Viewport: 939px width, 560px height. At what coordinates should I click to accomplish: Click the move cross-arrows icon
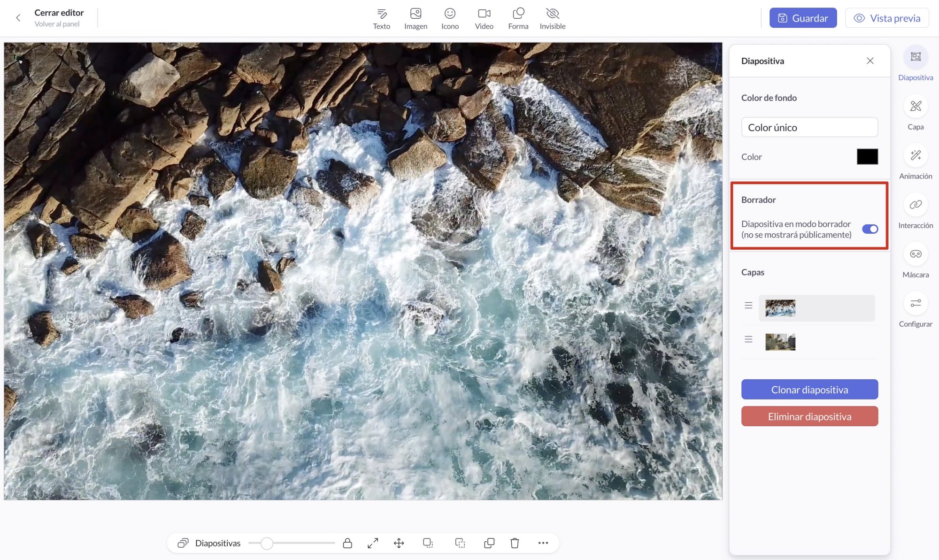(399, 543)
